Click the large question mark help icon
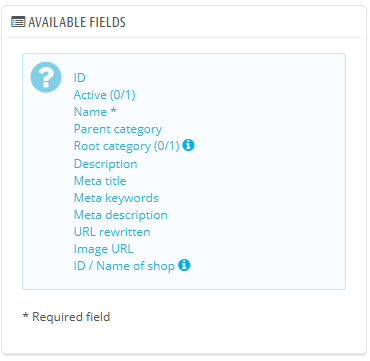The width and height of the screenshot is (370, 361). pyautogui.click(x=46, y=77)
